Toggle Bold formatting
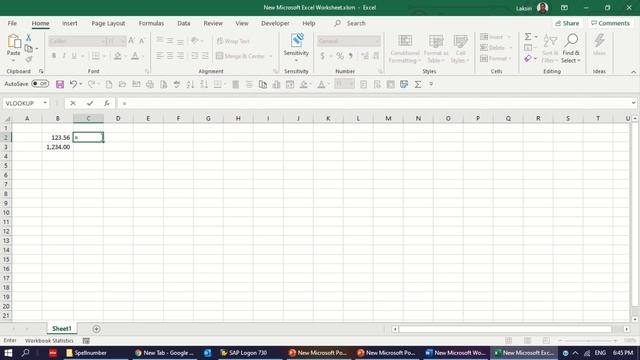Viewport: 640px width, 360px height. 53,56
